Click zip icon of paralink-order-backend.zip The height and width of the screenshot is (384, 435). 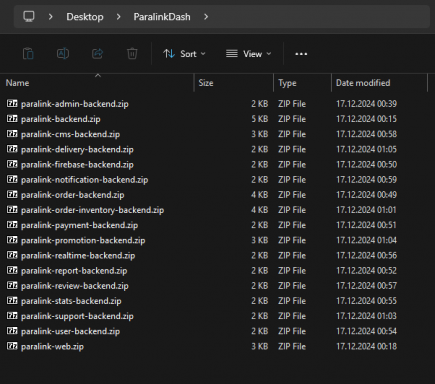tap(12, 194)
